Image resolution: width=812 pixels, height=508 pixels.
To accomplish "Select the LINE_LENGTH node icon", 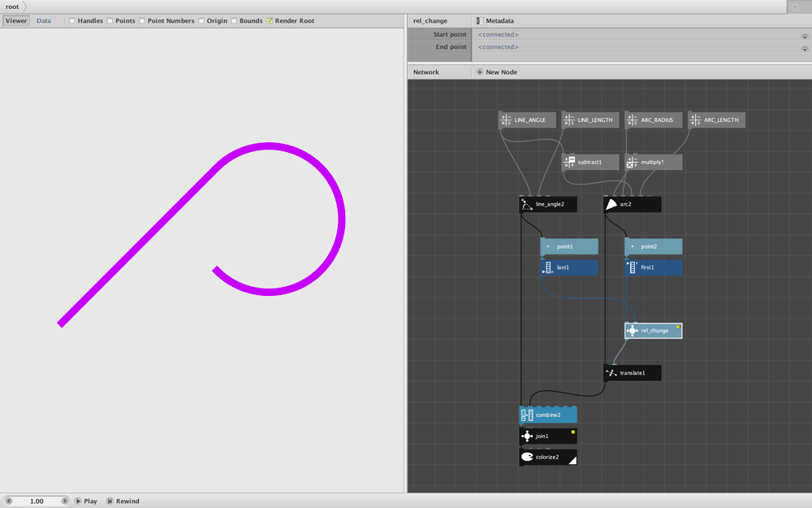I will 569,120.
